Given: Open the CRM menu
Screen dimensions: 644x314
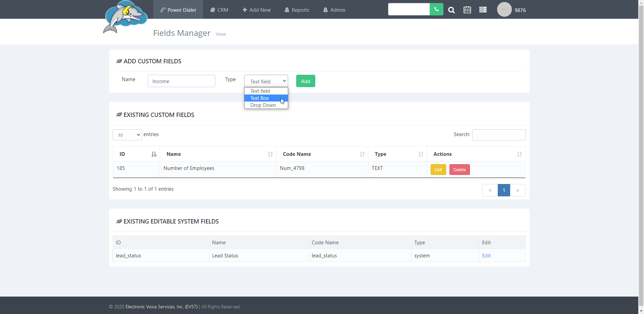Looking at the screenshot, I should [219, 10].
